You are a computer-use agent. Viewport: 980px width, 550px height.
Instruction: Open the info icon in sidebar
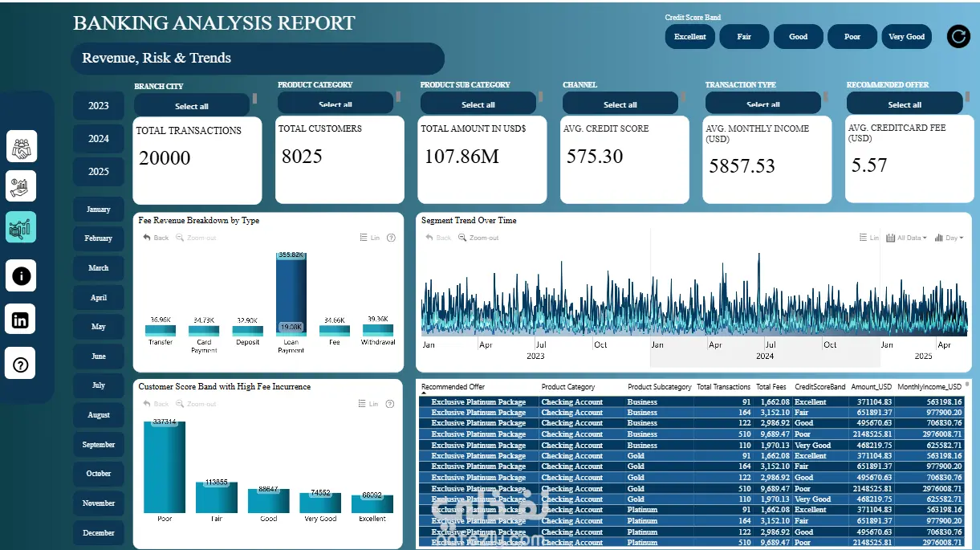click(22, 275)
